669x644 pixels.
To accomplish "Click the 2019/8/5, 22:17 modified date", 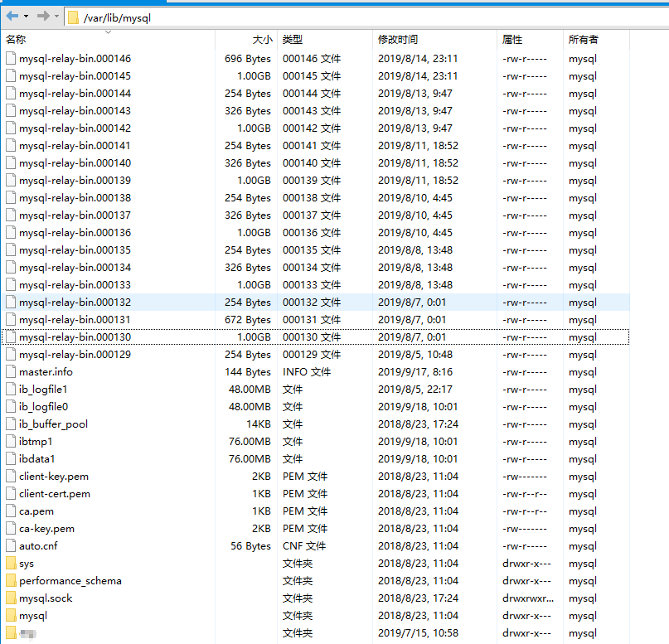I will tap(415, 390).
